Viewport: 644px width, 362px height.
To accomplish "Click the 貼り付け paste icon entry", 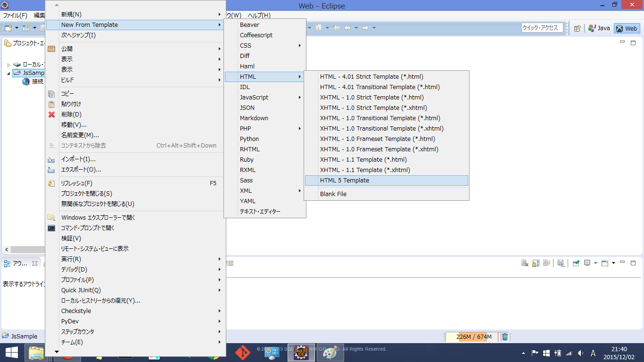I will tap(135, 104).
